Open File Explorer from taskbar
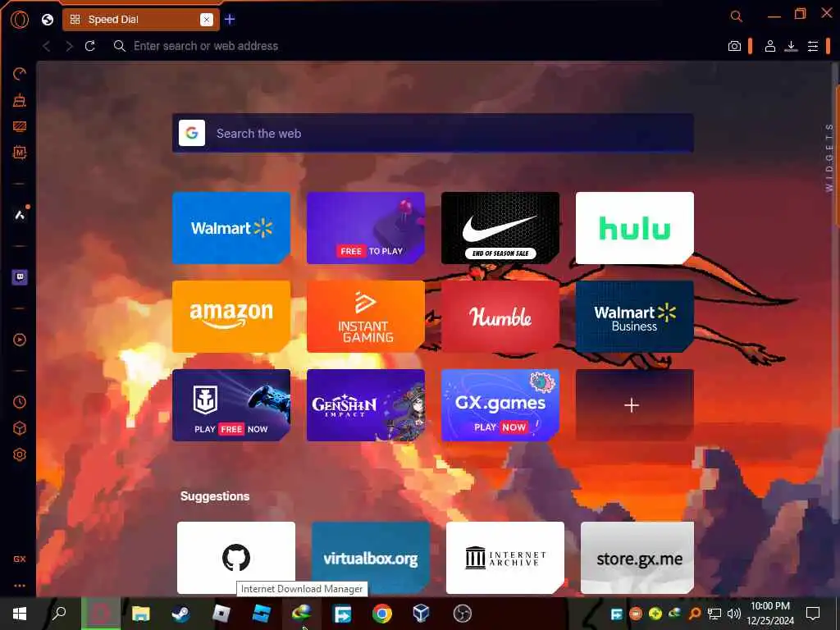840x630 pixels. [x=141, y=614]
